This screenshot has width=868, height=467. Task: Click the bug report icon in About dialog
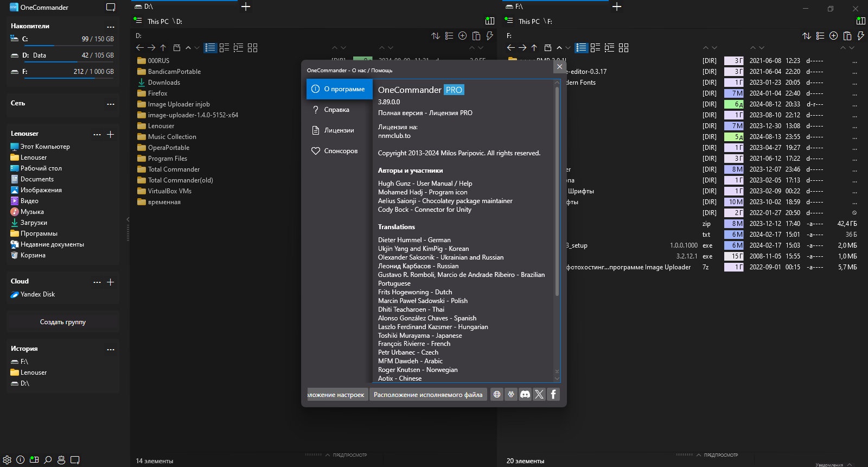[511, 394]
